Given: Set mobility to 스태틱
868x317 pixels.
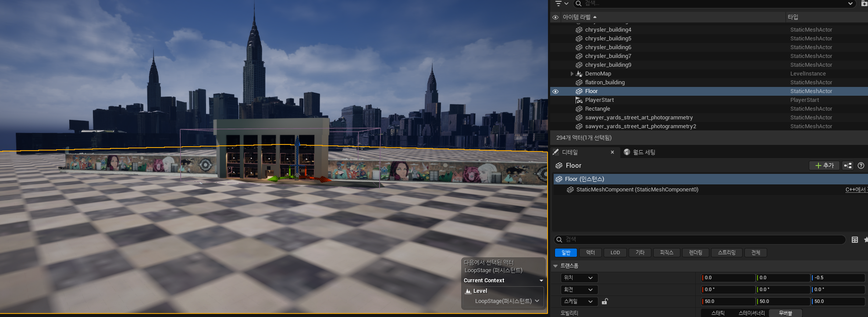Looking at the screenshot, I should tap(718, 313).
